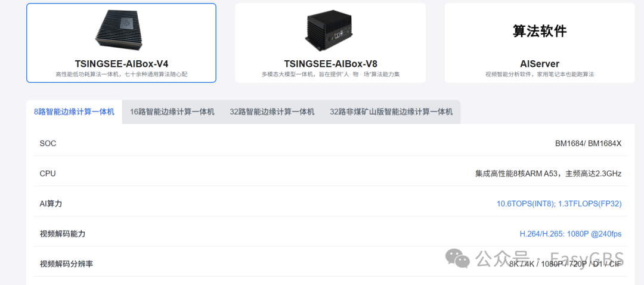Click the AIBox-V8 description 多模态大模型一体机

[x=330, y=75]
